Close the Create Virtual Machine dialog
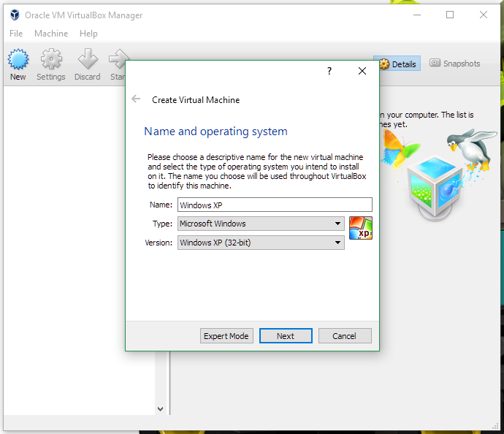The image size is (504, 434). tap(362, 71)
